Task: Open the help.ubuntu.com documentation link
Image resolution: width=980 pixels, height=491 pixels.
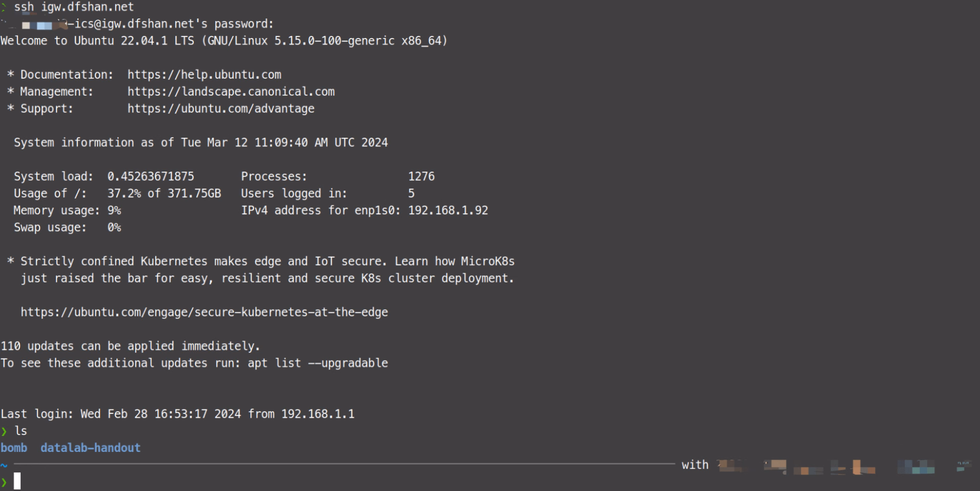Action: [204, 75]
